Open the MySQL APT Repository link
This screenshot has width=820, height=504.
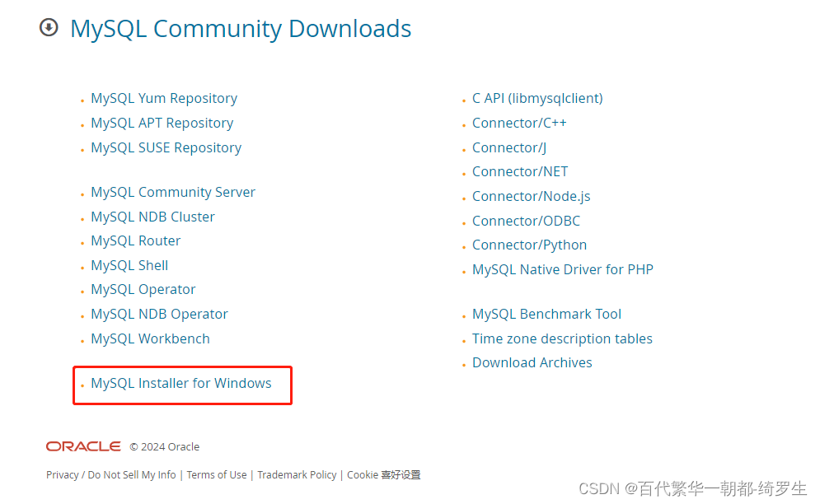click(162, 123)
